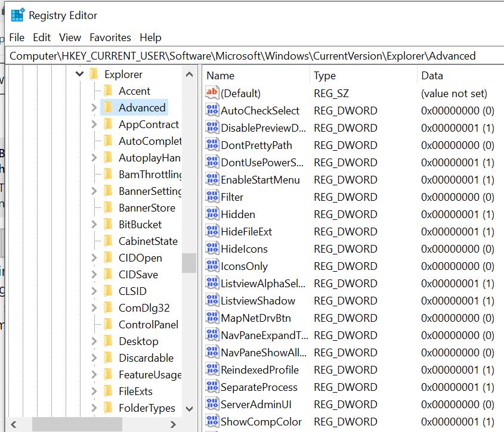Expand the CIDOpen key

coord(94,258)
